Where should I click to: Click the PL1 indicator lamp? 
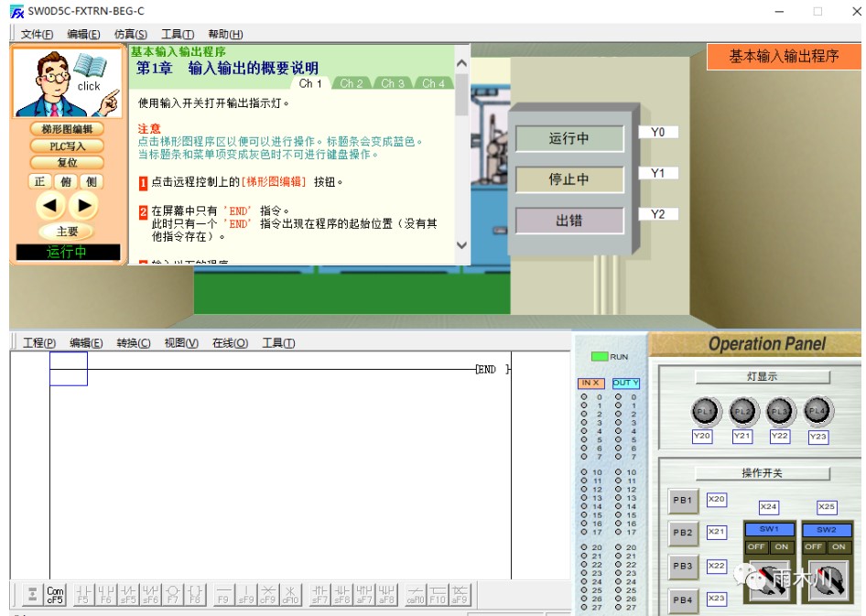[705, 411]
